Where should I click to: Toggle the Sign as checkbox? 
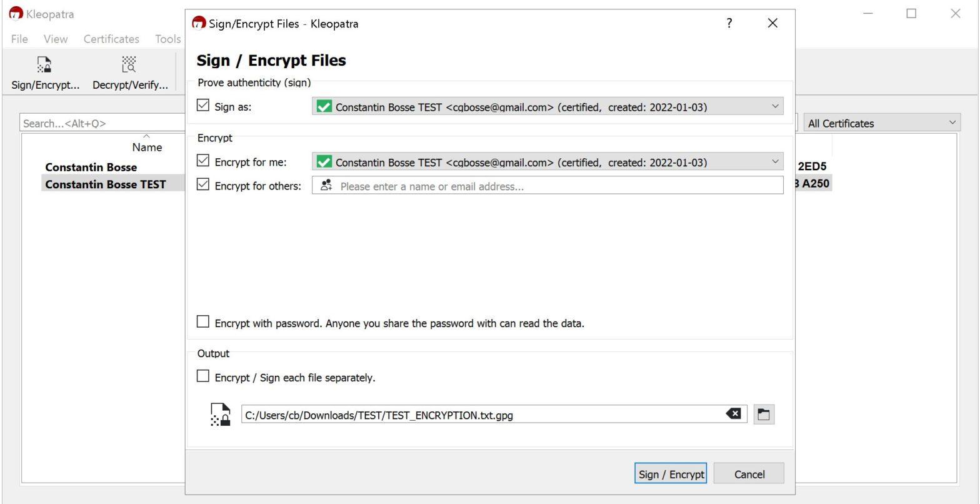[203, 106]
